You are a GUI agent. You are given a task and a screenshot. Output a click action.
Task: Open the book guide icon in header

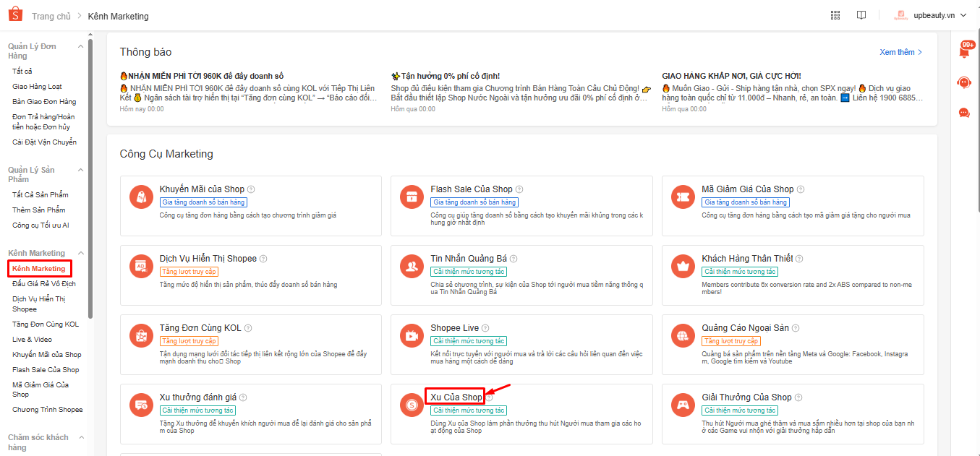click(861, 15)
